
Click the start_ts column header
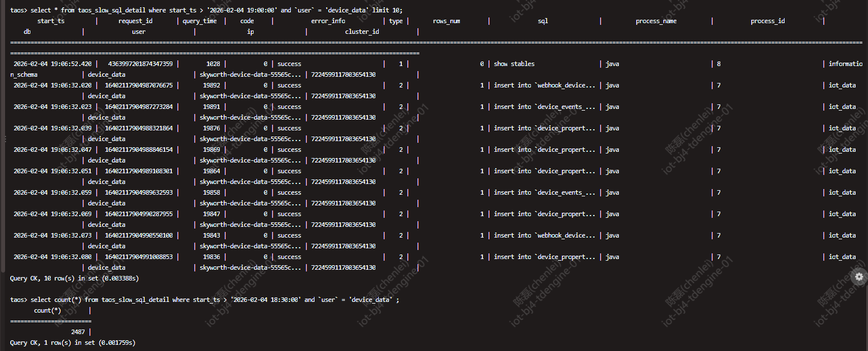click(51, 21)
